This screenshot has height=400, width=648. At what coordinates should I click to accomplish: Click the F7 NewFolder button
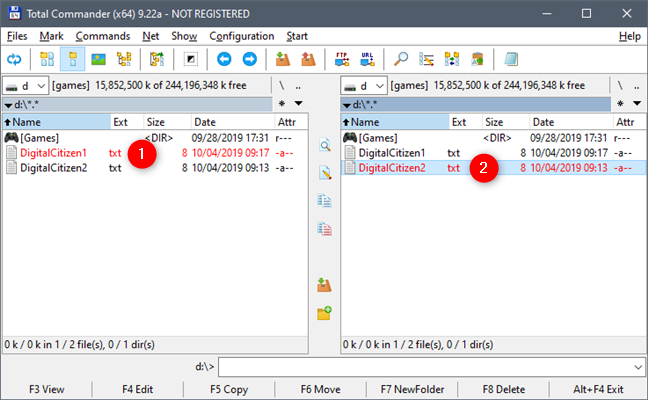[412, 389]
